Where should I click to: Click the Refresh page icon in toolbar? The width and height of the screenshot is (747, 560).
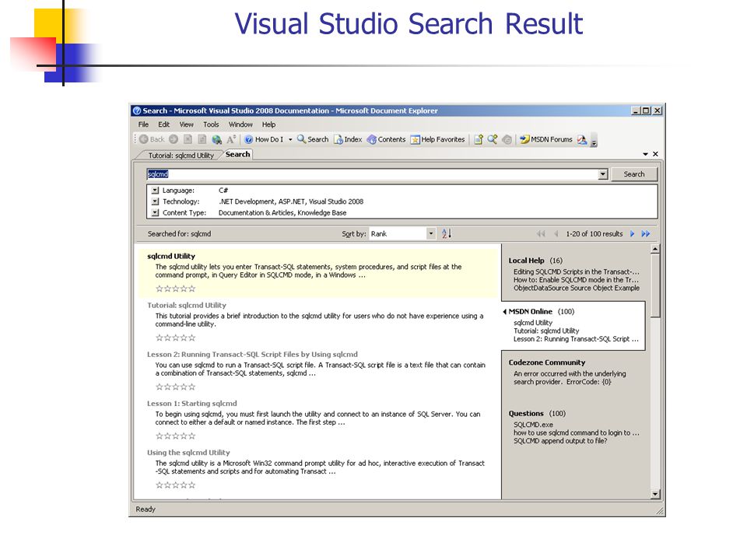[202, 139]
